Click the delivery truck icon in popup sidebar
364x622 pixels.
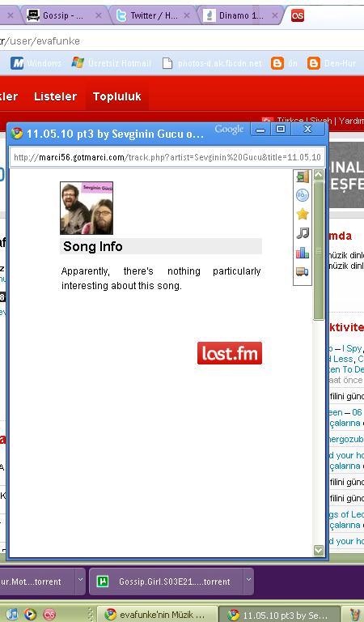(303, 271)
